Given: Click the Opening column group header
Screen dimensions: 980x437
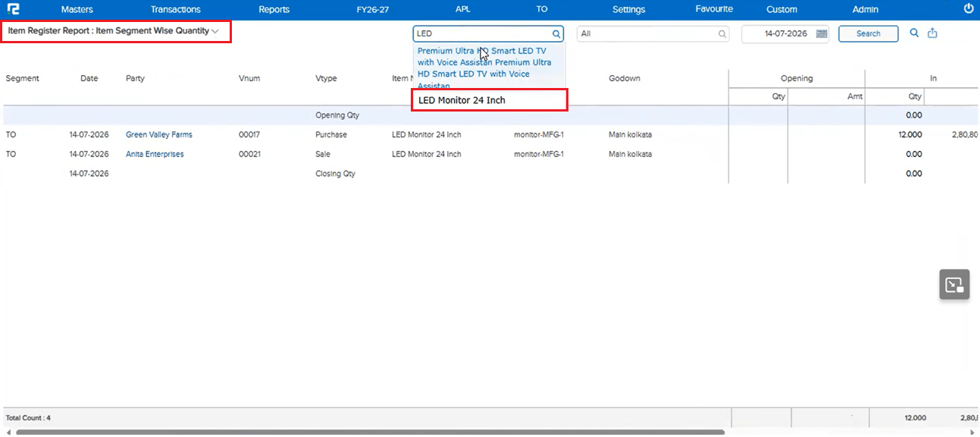Looking at the screenshot, I should click(797, 78).
